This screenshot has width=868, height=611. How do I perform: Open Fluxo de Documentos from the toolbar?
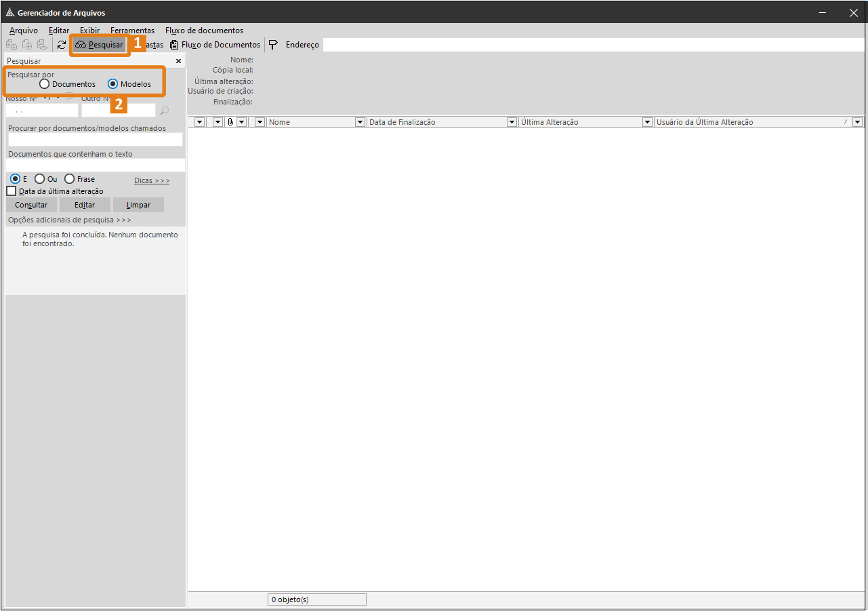pyautogui.click(x=215, y=45)
